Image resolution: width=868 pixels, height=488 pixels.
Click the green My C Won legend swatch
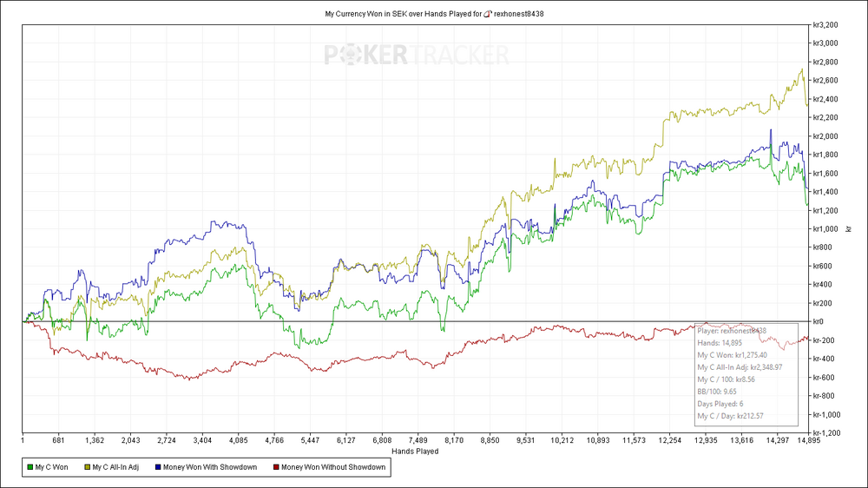[x=30, y=467]
